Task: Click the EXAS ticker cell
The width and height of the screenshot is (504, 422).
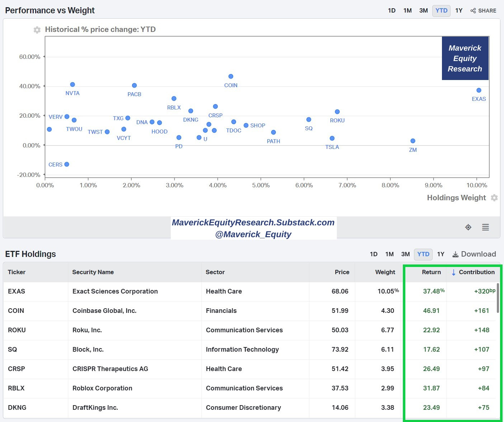Action: click(x=17, y=291)
